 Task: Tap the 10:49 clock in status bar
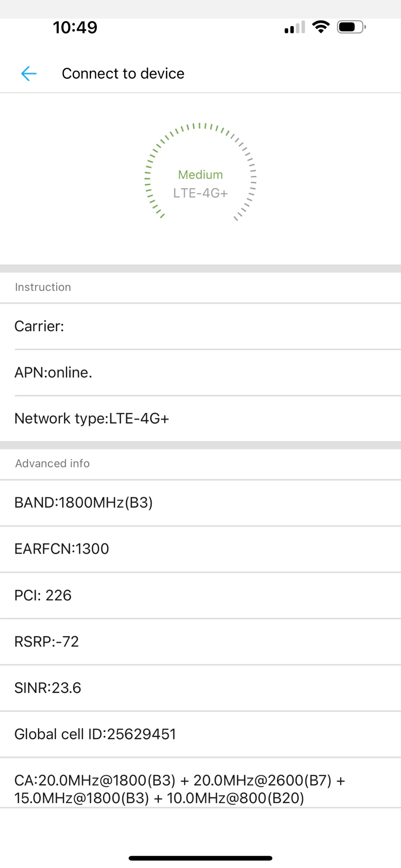75,27
